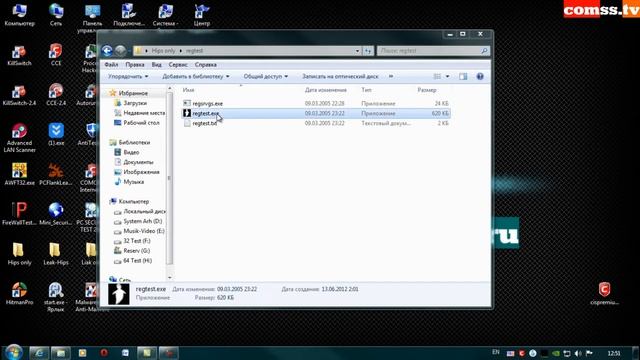Viewport: 640px width, 360px height.
Task: Open the start.exe shortcut desktop icon
Action: tap(56, 297)
